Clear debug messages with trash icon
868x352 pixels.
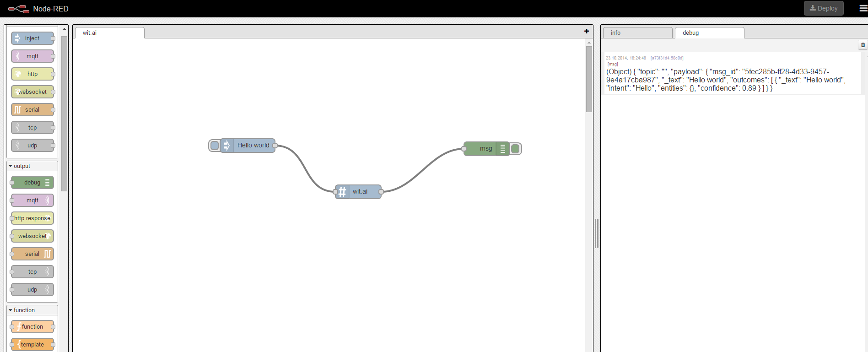863,45
